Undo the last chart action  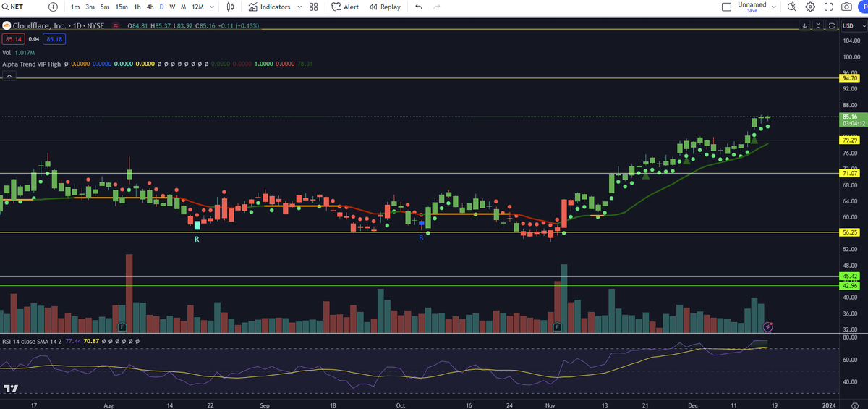[x=418, y=7]
